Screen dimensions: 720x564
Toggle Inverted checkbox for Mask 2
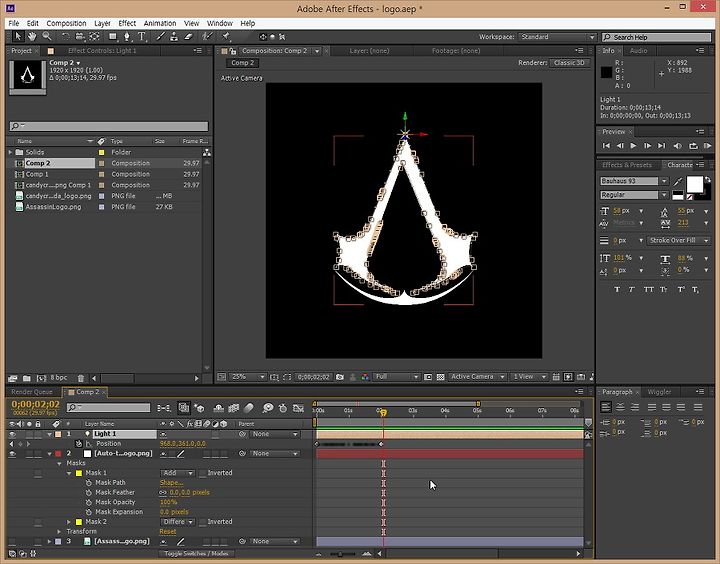pos(202,522)
